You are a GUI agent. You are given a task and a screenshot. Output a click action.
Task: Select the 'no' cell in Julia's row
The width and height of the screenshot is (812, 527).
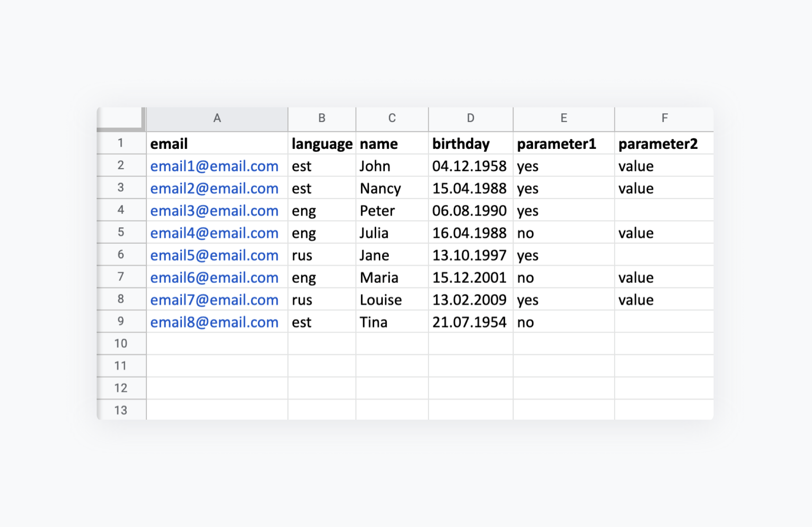click(x=564, y=232)
